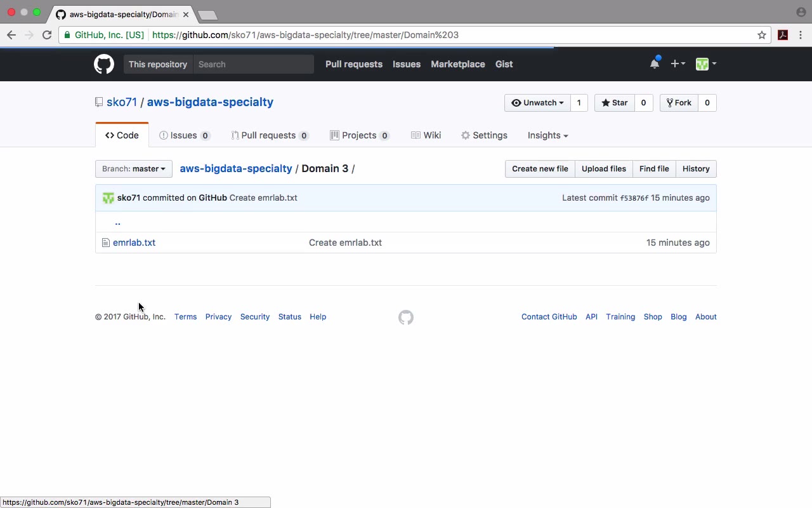Open the repository Pull requests tab

(x=270, y=135)
